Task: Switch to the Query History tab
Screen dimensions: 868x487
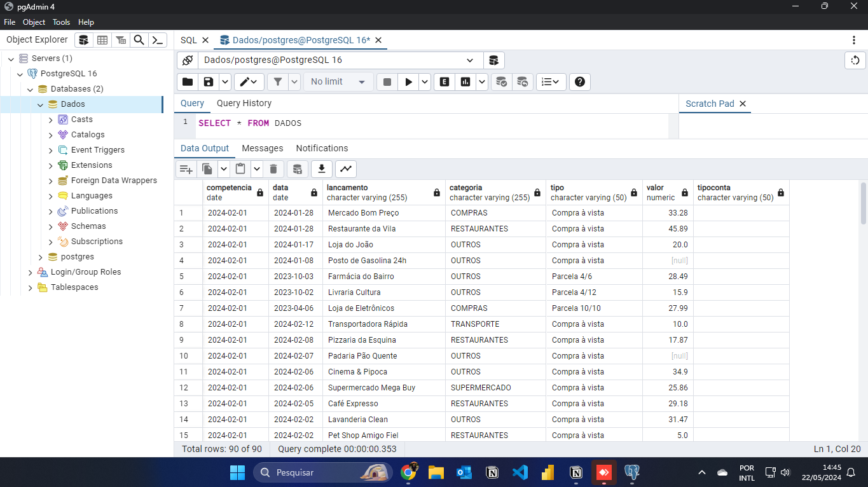Action: 244,103
